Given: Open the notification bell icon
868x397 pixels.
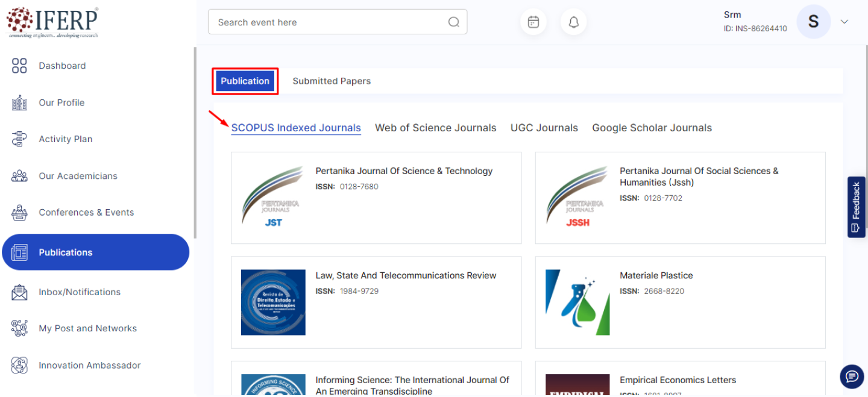Looking at the screenshot, I should pos(573,22).
